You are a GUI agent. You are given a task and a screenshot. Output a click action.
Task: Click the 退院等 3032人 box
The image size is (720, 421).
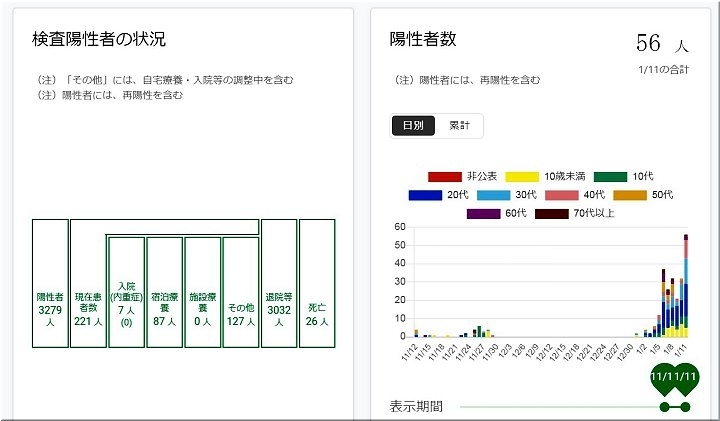point(279,283)
